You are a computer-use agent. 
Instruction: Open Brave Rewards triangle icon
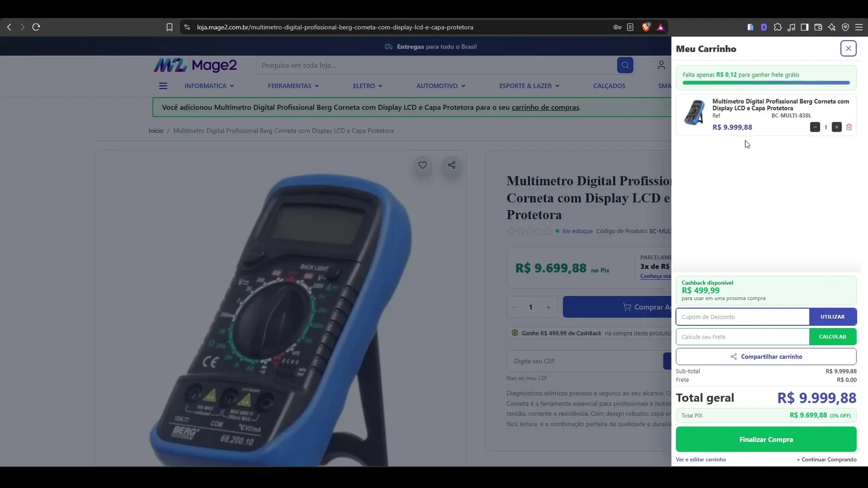tap(661, 27)
